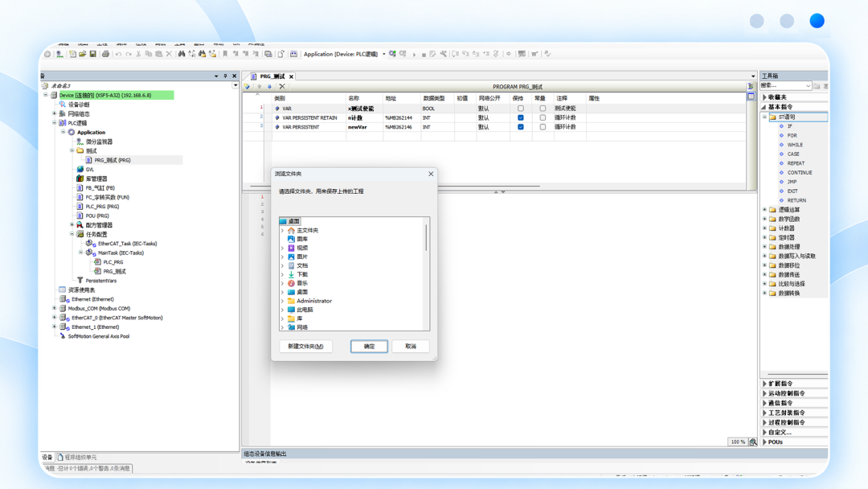Screen dimensions: 868x489
Task: Save the project with the floppy icon
Action: pos(93,54)
